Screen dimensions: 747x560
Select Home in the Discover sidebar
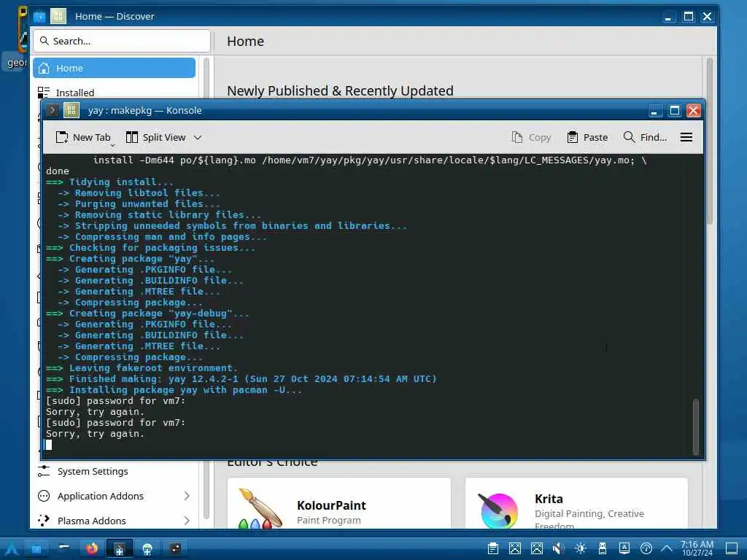point(115,68)
